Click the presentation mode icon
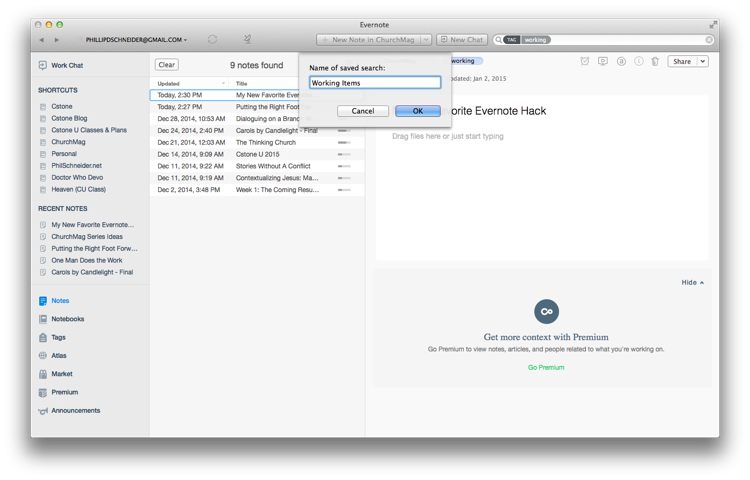This screenshot has width=750, height=480. click(603, 61)
